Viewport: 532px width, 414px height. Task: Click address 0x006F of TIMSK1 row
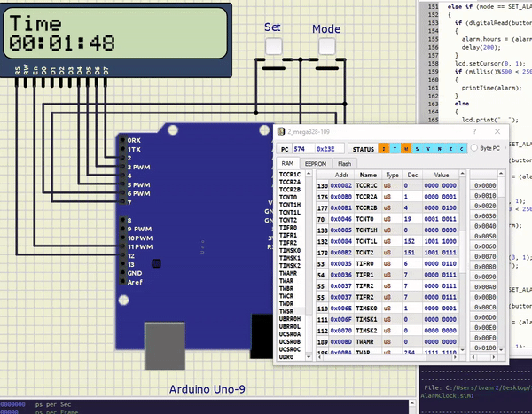[x=341, y=319]
